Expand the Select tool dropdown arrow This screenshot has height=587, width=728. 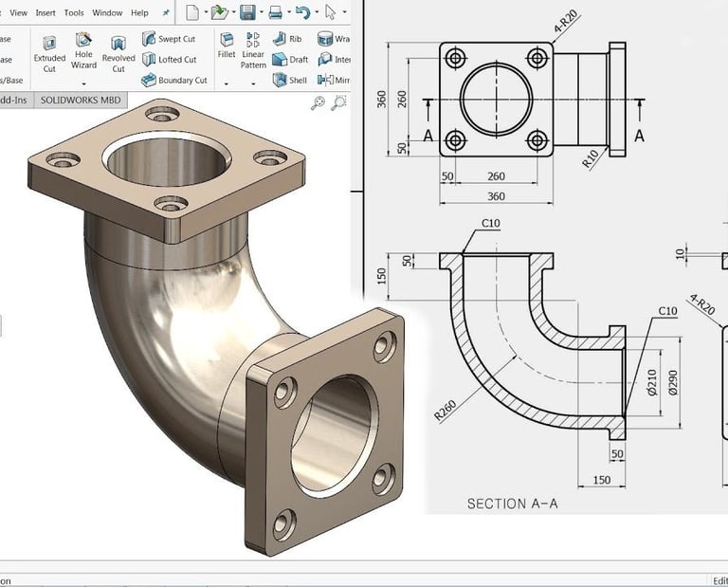tap(344, 12)
